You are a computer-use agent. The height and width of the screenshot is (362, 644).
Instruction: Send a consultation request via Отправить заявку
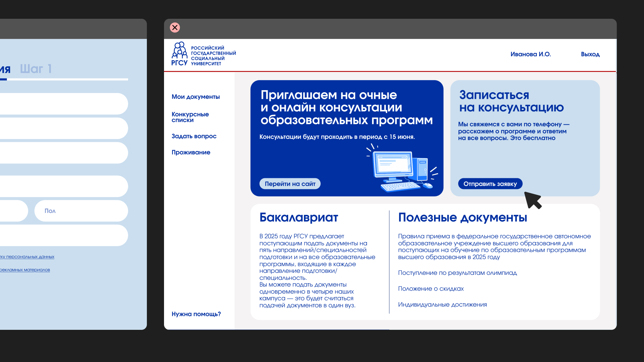490,183
